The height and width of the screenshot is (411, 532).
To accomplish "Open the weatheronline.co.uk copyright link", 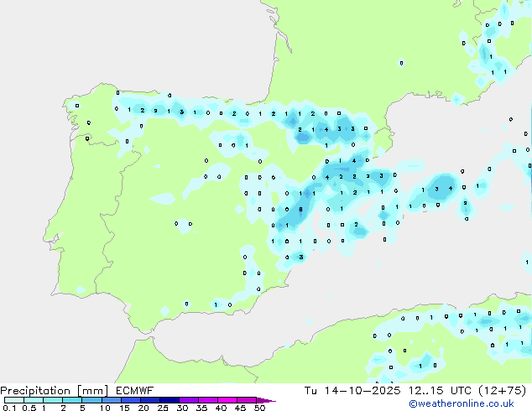I will (461, 403).
